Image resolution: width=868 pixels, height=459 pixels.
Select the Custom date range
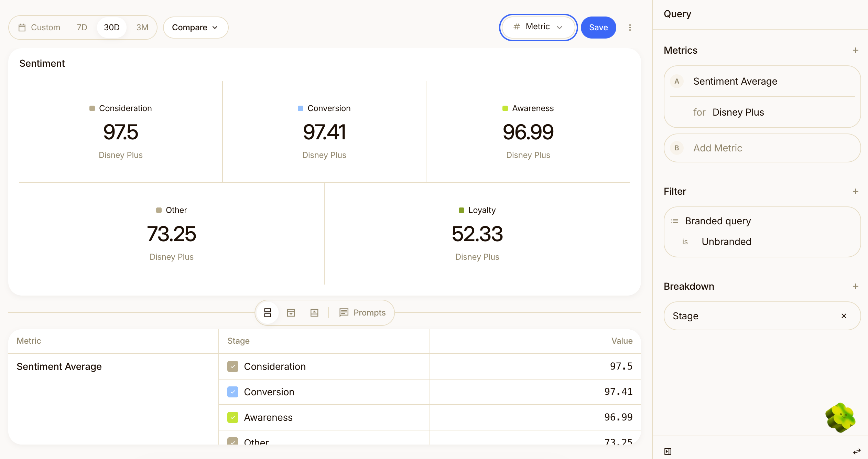point(39,28)
